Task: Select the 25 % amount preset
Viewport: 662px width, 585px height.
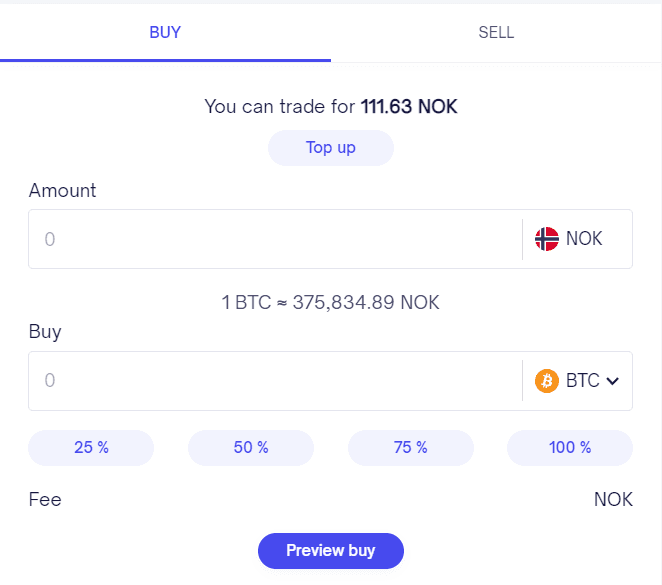Action: pyautogui.click(x=91, y=448)
